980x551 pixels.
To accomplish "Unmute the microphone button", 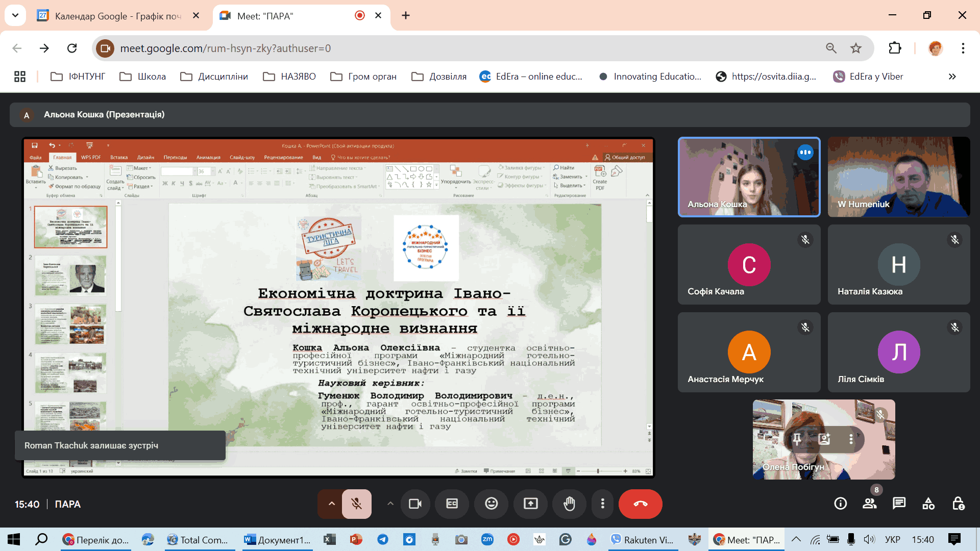I will click(356, 504).
